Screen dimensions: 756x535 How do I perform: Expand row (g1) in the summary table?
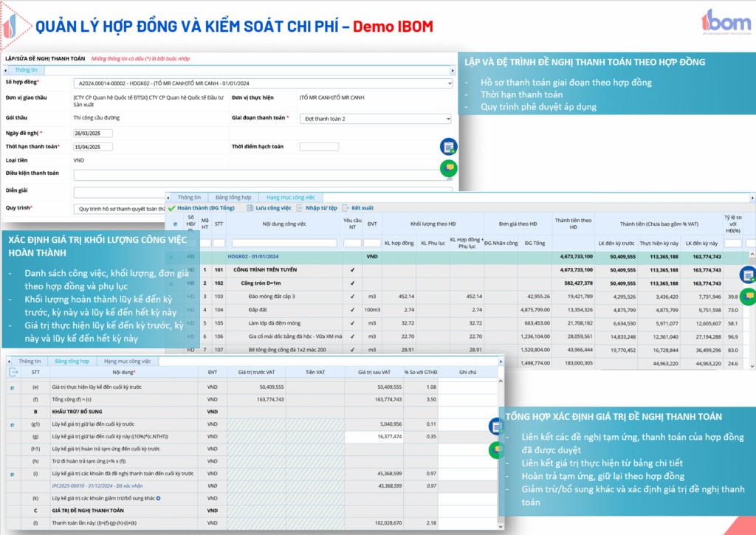(x=13, y=424)
